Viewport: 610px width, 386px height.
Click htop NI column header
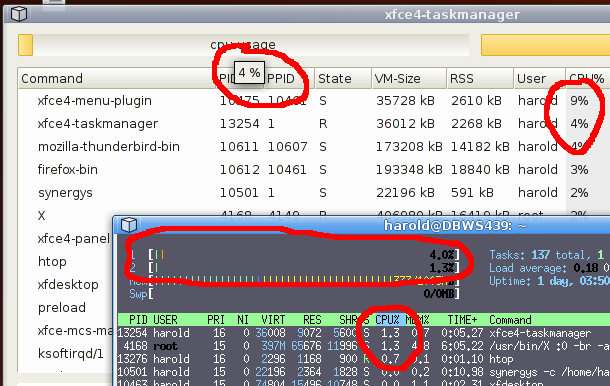click(243, 320)
